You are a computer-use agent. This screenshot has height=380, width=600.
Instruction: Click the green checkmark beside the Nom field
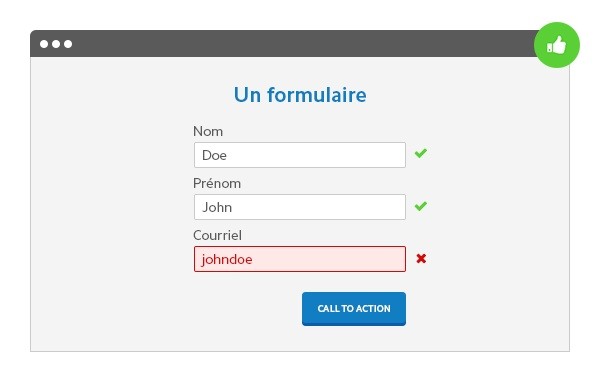tap(421, 153)
